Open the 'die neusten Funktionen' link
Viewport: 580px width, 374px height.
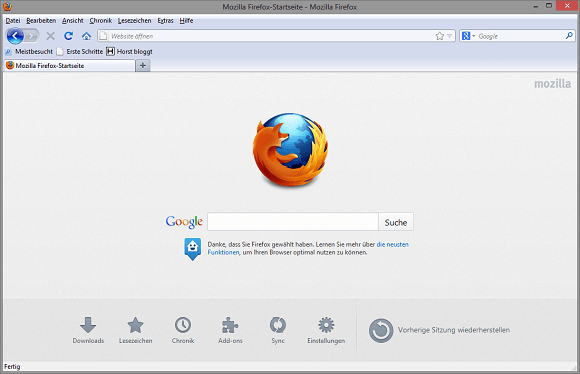click(308, 248)
